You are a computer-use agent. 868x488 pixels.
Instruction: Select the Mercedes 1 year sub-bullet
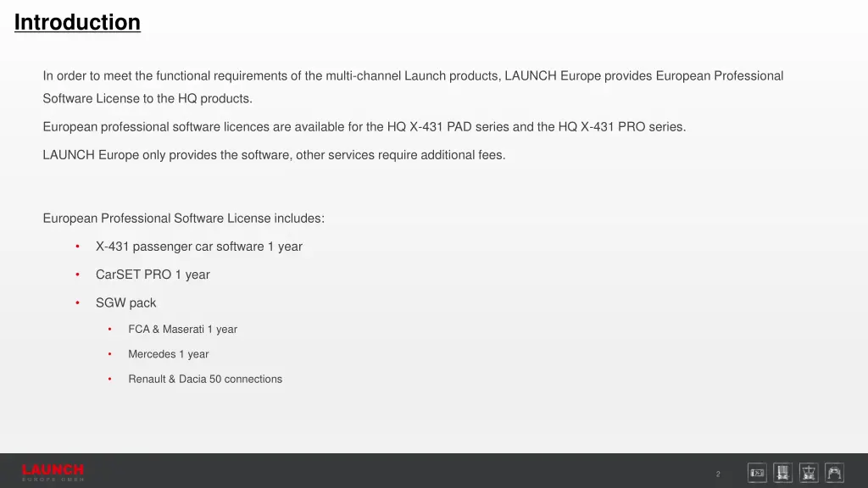[169, 354]
